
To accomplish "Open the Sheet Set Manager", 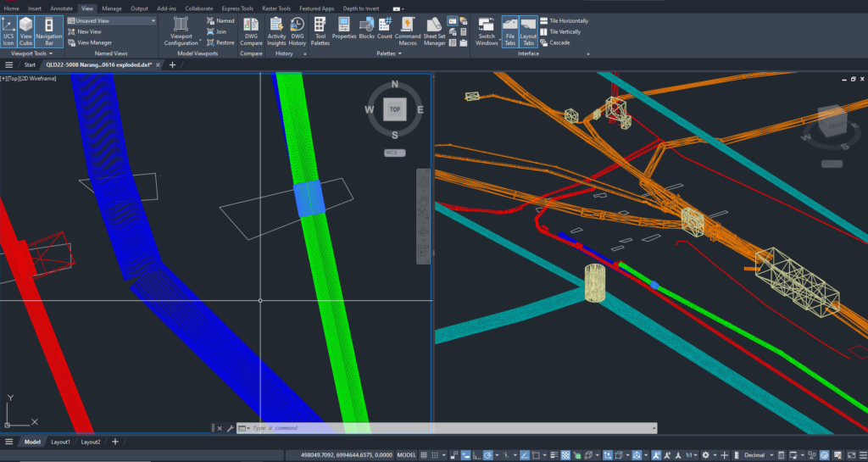I will 434,29.
